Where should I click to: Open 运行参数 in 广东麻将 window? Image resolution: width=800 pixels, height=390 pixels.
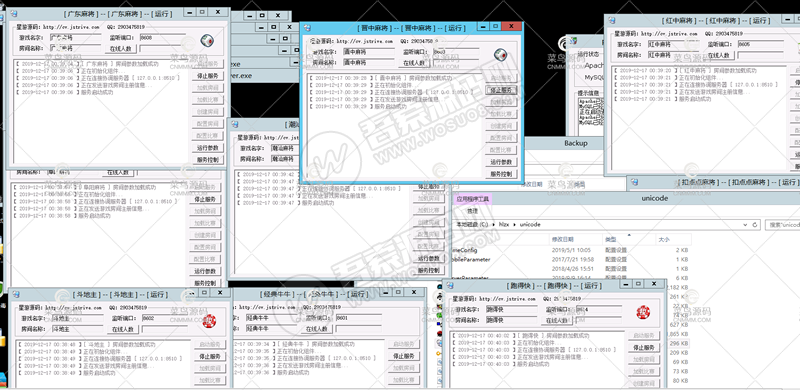point(208,148)
